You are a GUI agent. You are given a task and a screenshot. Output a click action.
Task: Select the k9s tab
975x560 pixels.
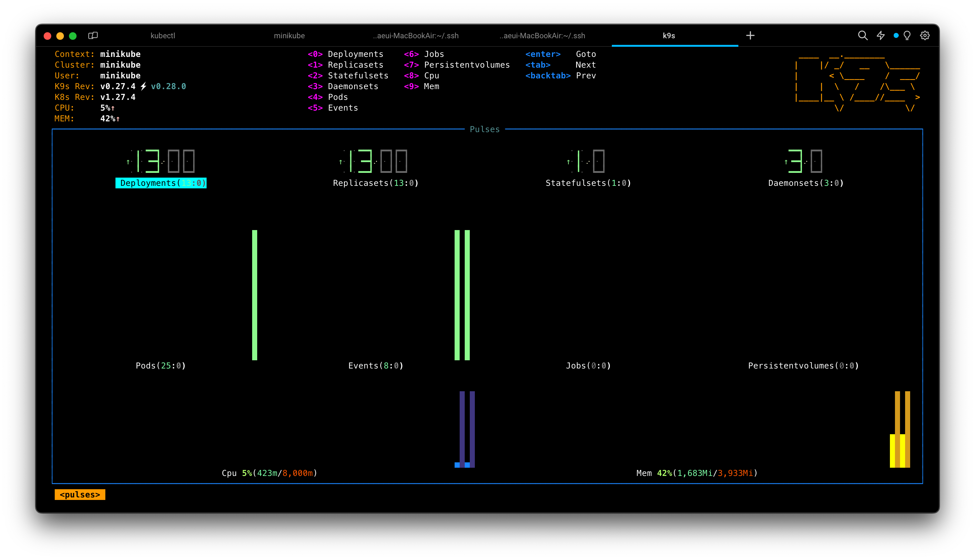click(x=668, y=36)
